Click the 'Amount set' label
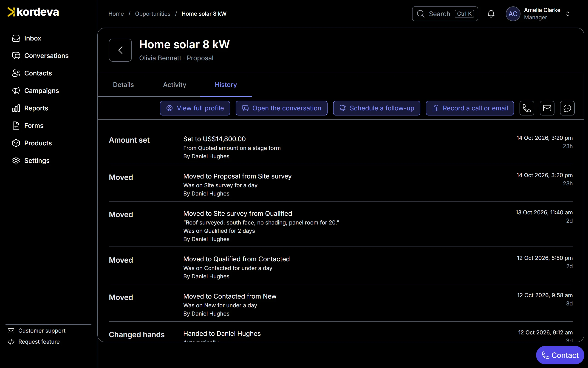 (129, 140)
